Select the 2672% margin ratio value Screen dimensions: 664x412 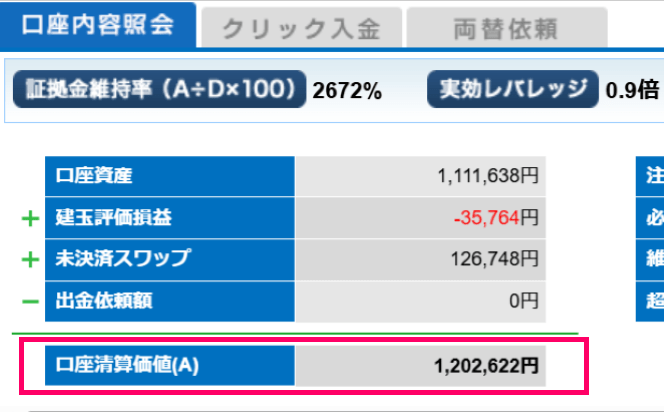point(347,91)
